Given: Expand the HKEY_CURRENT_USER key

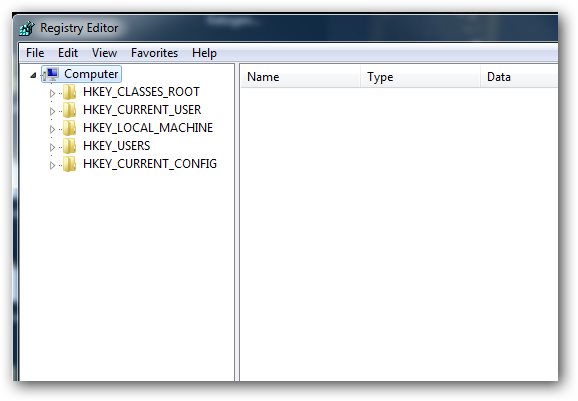Looking at the screenshot, I should pos(52,111).
